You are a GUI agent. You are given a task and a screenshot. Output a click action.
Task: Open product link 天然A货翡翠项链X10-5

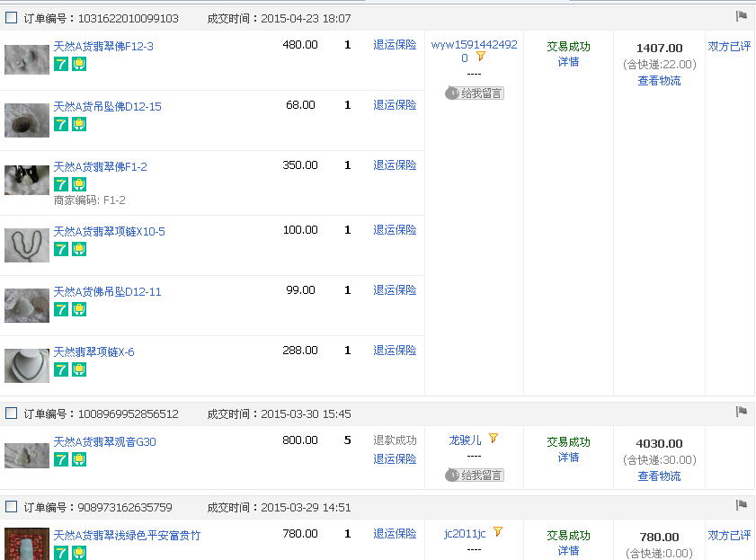coord(109,232)
